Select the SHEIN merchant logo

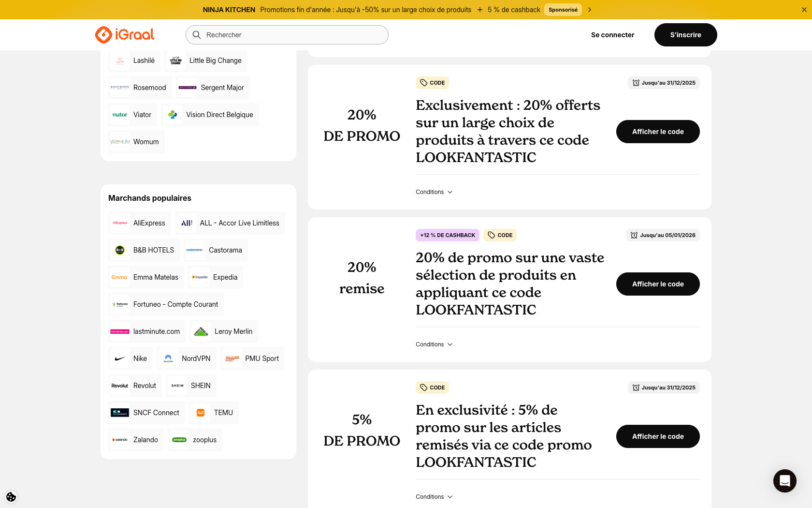pos(177,386)
